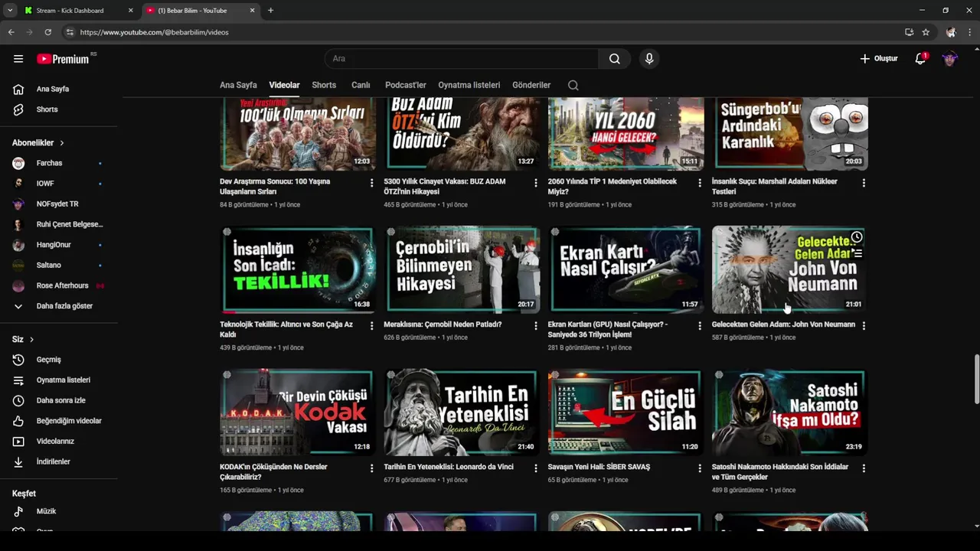Open options for 'Ekran Kartları (GPU)' video
This screenshot has width=980, height=551.
[700, 326]
